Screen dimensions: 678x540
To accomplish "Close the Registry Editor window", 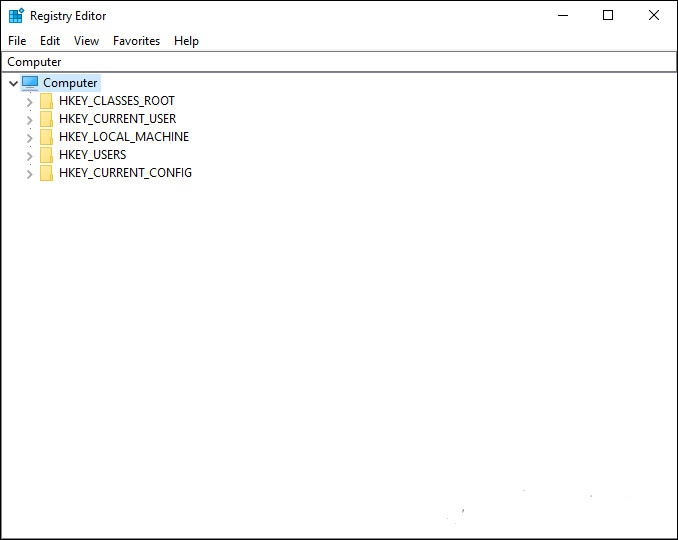I will tap(654, 16).
